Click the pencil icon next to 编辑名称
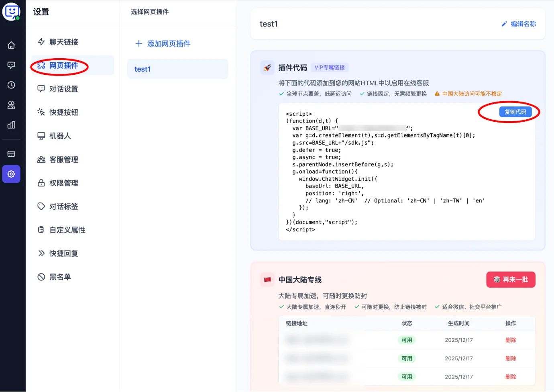The height and width of the screenshot is (392, 554). pyautogui.click(x=505, y=24)
